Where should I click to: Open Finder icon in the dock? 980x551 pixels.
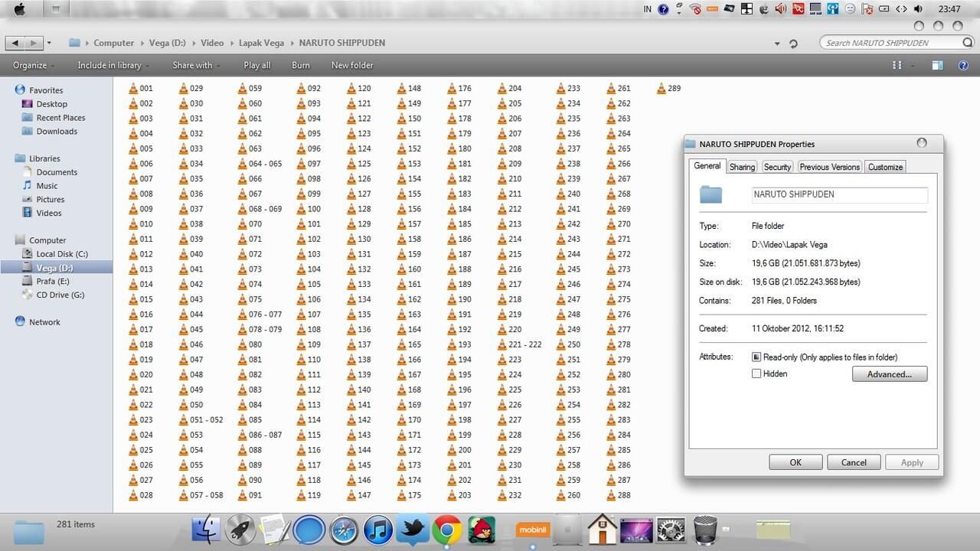(205, 530)
